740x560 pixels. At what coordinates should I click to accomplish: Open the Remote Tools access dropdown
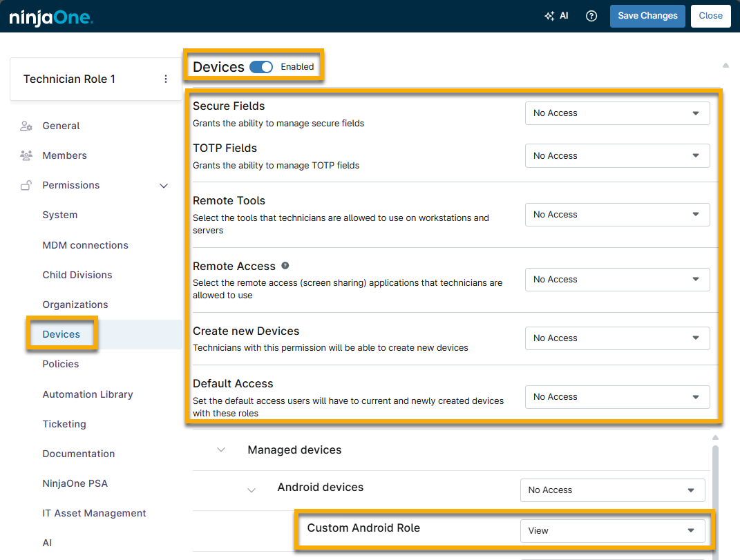click(x=617, y=215)
